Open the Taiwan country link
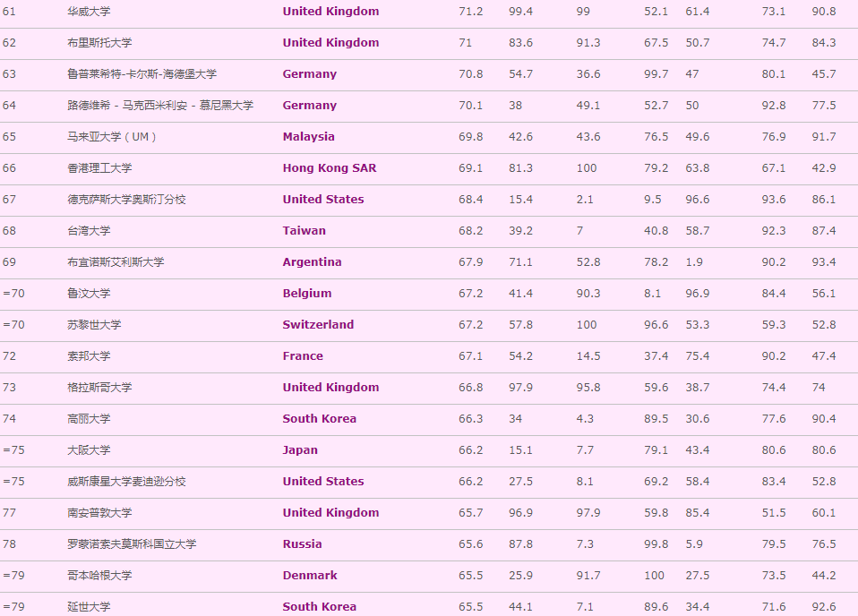Screen dimensions: 858x616 (x=305, y=230)
